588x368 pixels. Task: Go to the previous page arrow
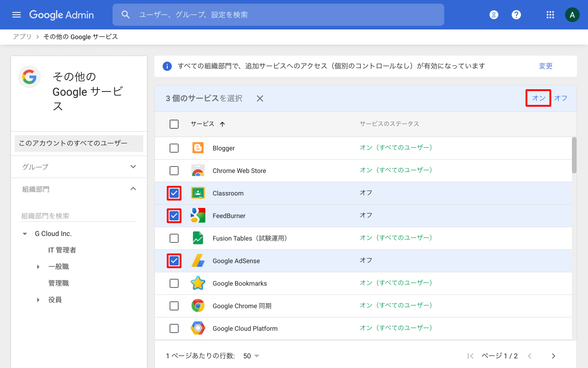tap(530, 356)
